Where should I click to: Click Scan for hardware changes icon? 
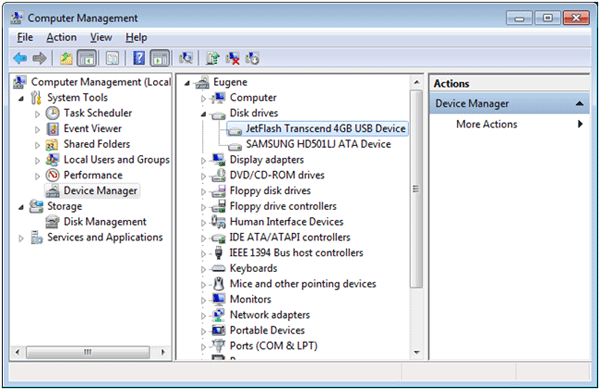point(186,58)
